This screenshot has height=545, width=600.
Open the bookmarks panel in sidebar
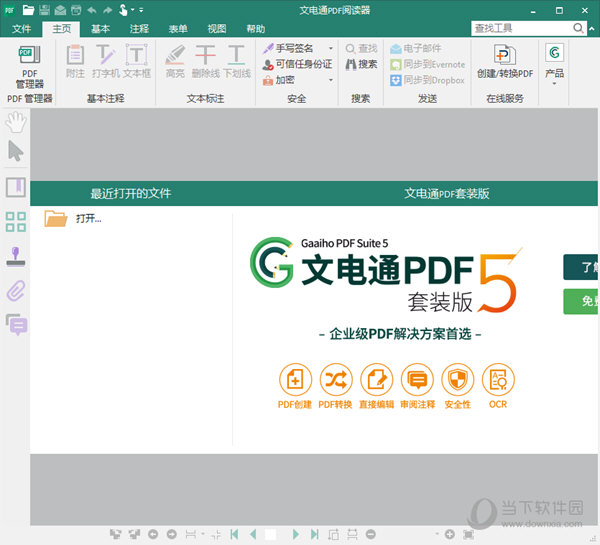(x=16, y=188)
